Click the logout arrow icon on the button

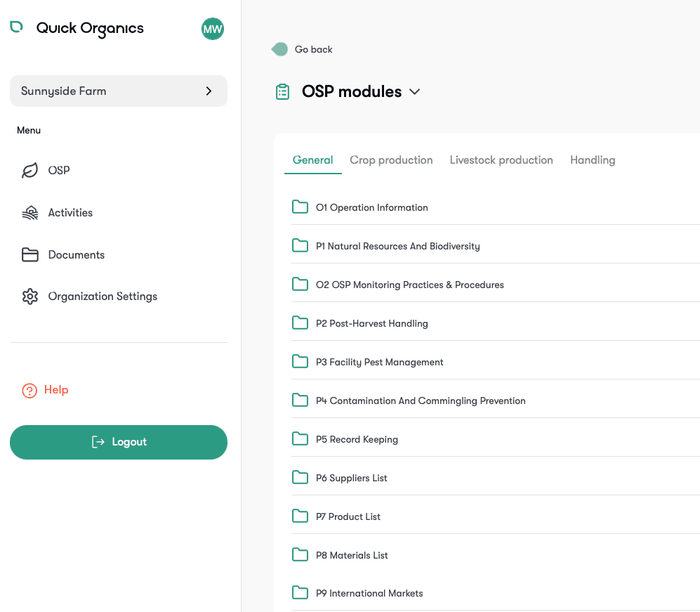point(97,441)
